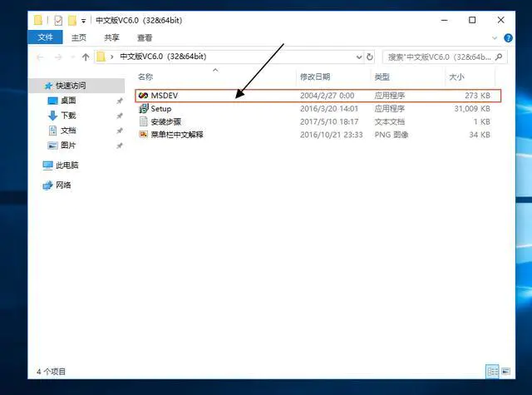Go up one folder level
532x395 pixels.
click(86, 57)
